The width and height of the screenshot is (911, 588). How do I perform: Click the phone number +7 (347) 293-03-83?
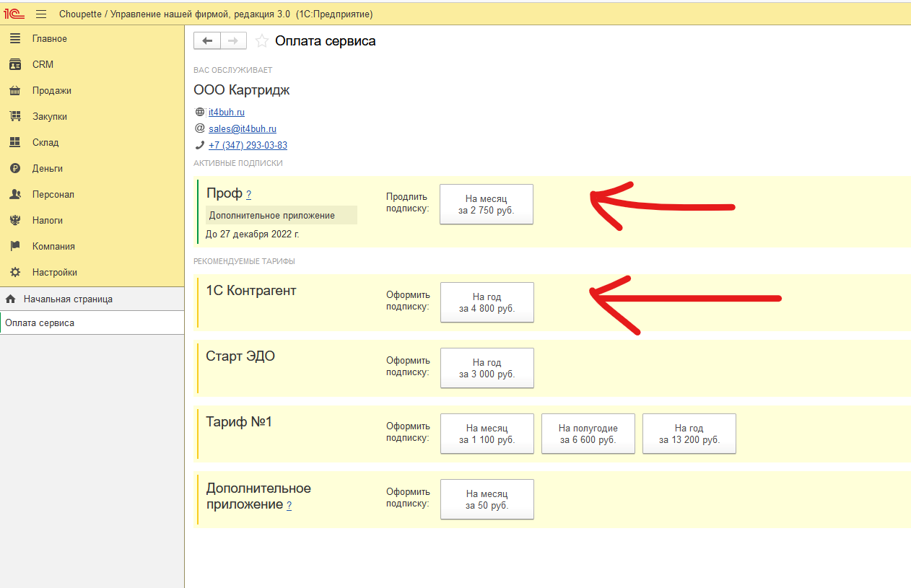248,145
